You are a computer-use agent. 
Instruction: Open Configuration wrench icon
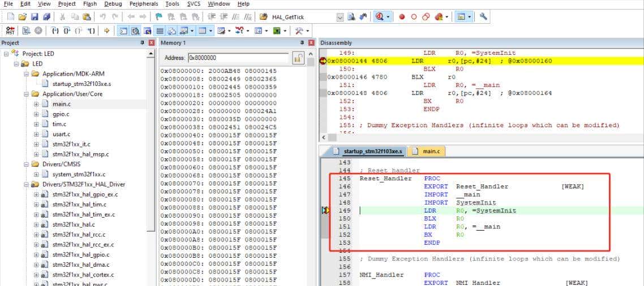[483, 17]
